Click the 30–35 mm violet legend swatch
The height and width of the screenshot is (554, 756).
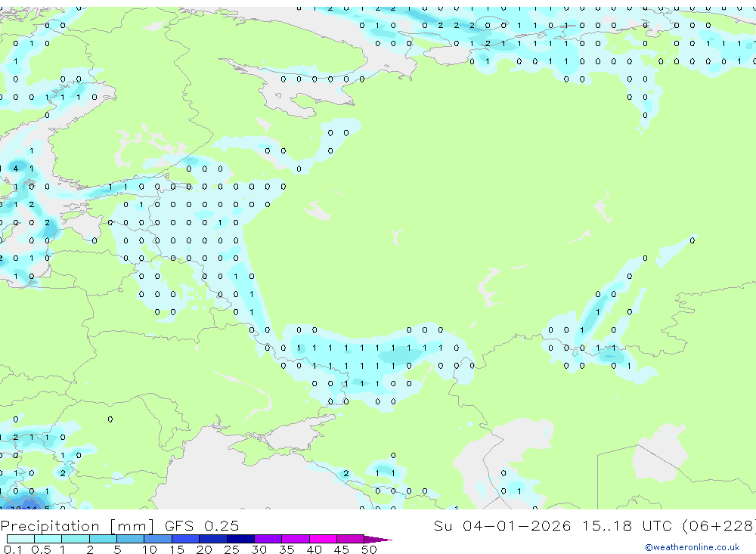click(268, 539)
